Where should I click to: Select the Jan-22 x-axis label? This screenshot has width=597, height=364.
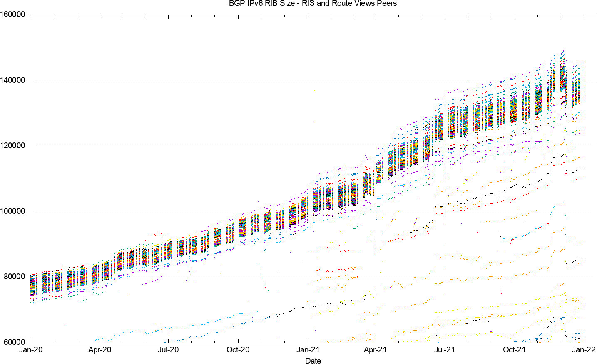point(584,350)
